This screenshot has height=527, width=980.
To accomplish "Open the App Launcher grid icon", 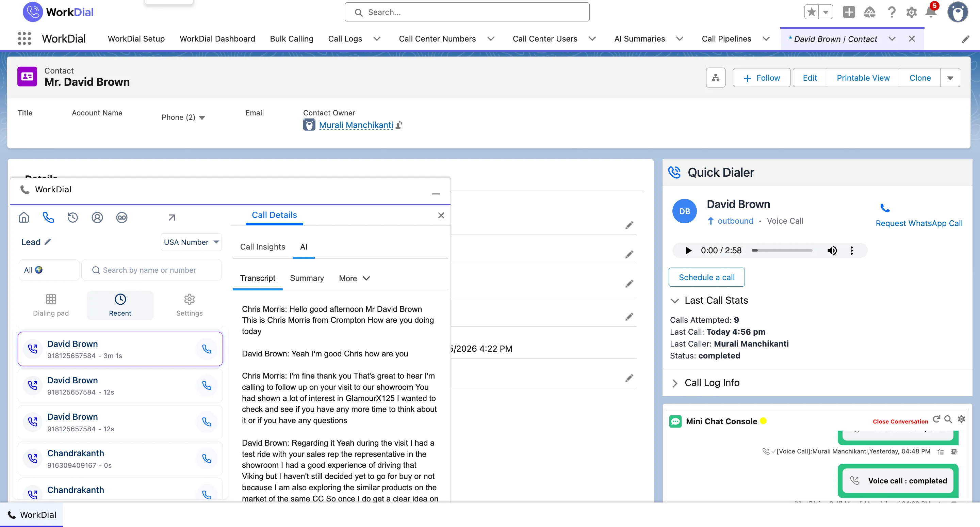I will (x=24, y=38).
